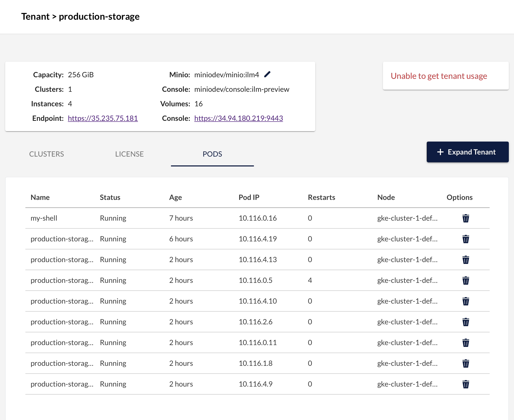Switch to the Clusters tab
The height and width of the screenshot is (420, 514).
(47, 154)
